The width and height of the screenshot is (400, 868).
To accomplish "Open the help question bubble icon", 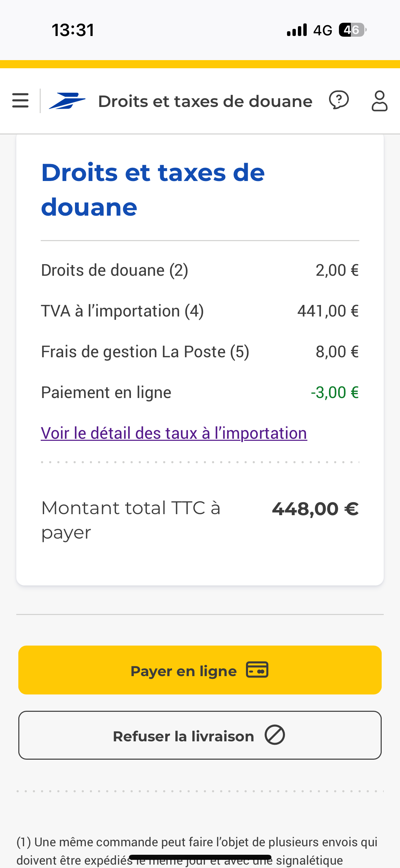I will tap(339, 101).
